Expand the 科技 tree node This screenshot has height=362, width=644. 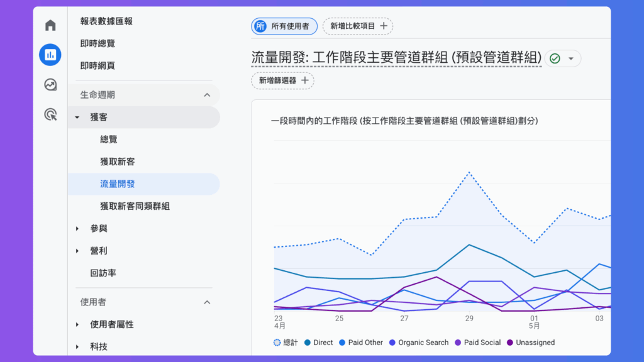[77, 347]
